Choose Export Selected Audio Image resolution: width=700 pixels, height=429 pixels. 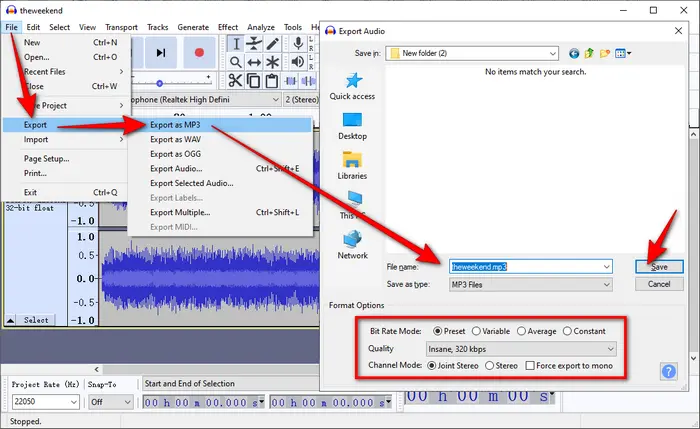tap(220, 183)
